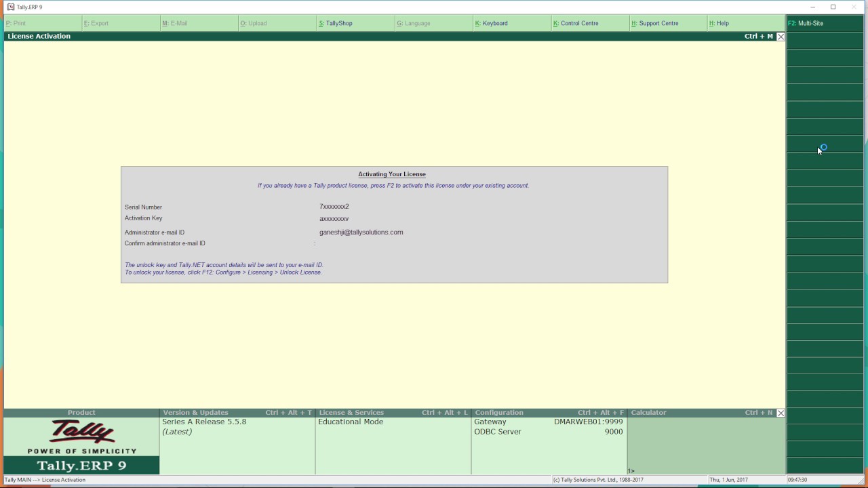This screenshot has height=488, width=868.
Task: Click the Activation Key label
Action: coord(143,218)
